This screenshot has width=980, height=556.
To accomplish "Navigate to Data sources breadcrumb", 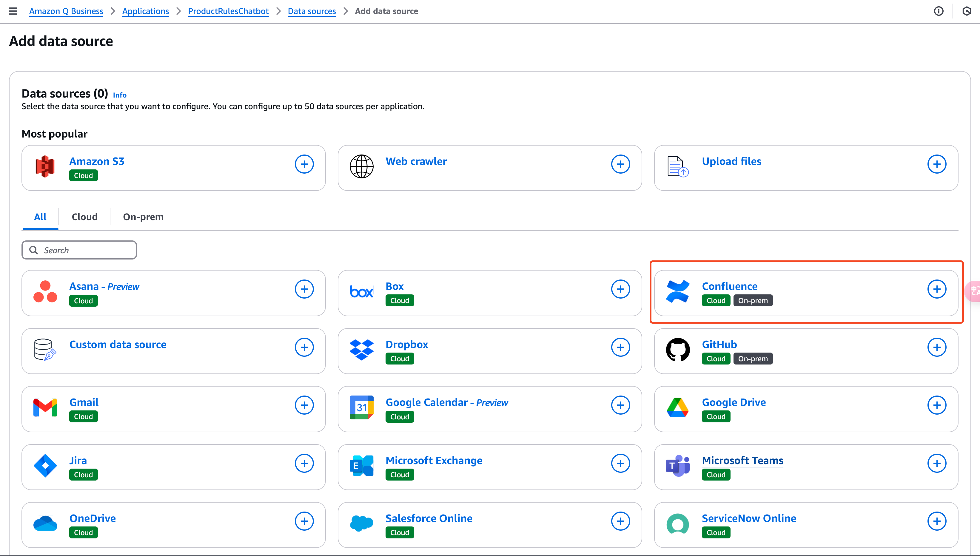I will (312, 11).
